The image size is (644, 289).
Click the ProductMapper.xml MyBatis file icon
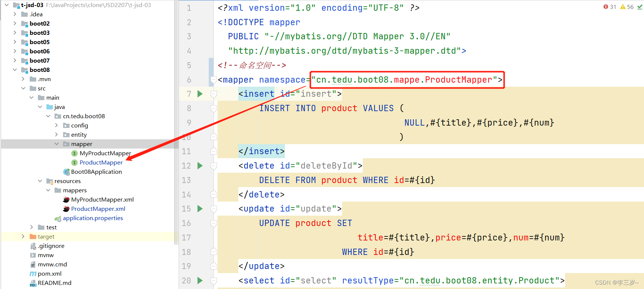tap(66, 209)
